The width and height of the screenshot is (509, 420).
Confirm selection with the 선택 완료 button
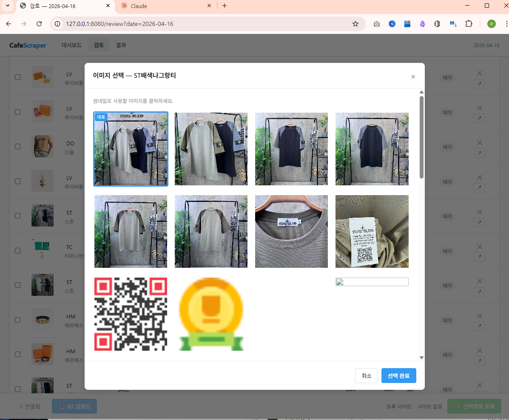(398, 375)
